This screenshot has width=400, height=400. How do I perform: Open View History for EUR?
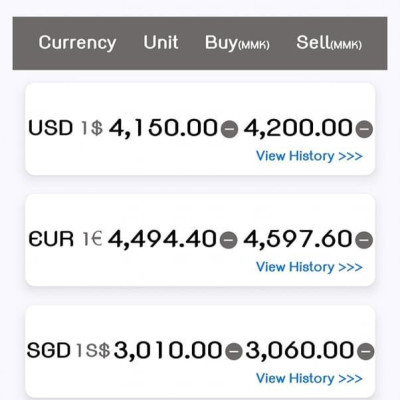pos(309,267)
